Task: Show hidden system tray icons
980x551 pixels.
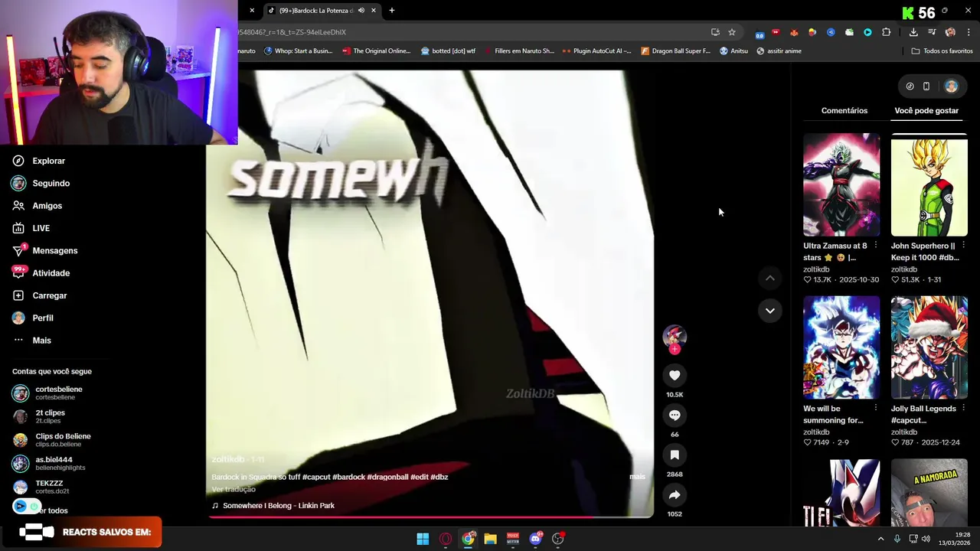Action: coord(880,539)
